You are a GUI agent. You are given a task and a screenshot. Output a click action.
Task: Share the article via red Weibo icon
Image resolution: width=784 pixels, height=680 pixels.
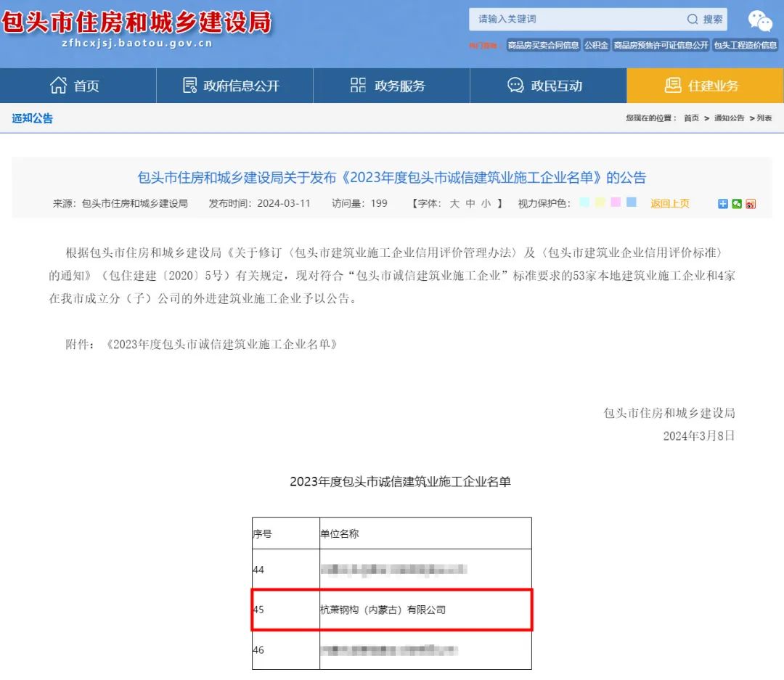click(751, 204)
